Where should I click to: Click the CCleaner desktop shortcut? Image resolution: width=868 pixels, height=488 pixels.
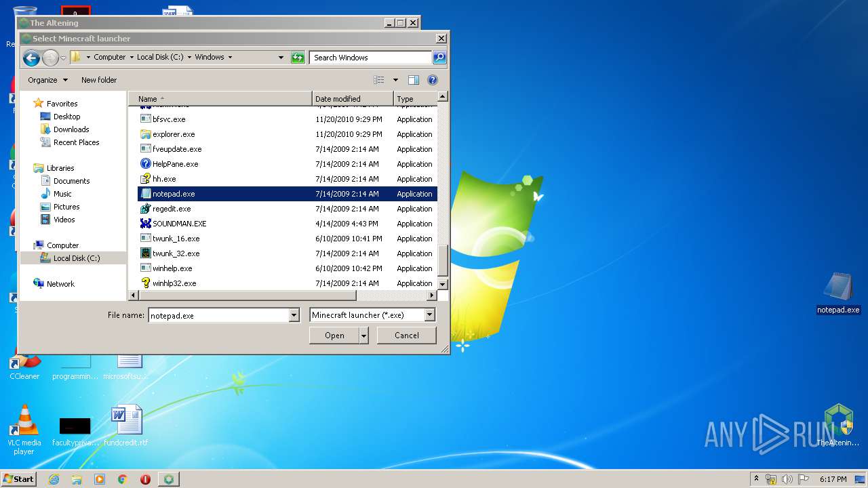(x=24, y=366)
